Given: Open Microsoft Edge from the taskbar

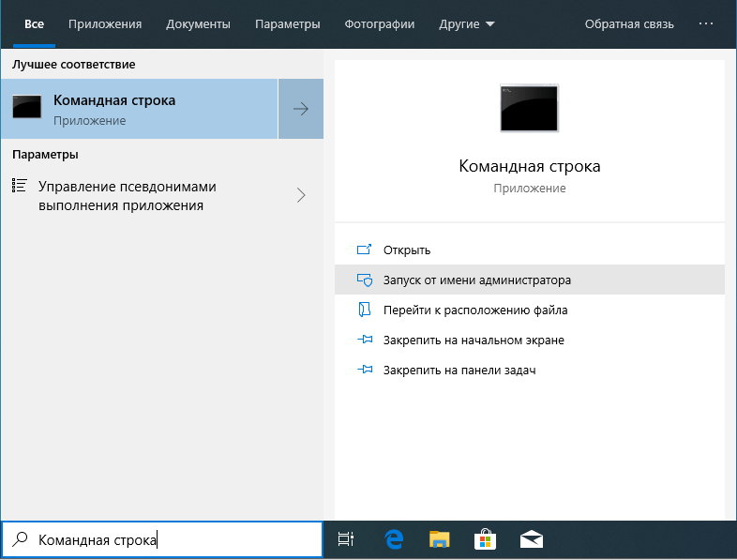Looking at the screenshot, I should click(x=394, y=539).
